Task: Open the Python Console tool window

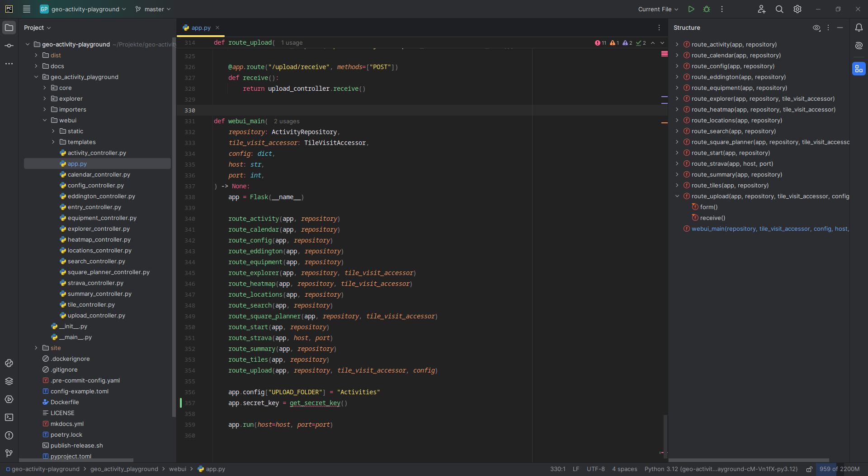Action: pyautogui.click(x=9, y=363)
